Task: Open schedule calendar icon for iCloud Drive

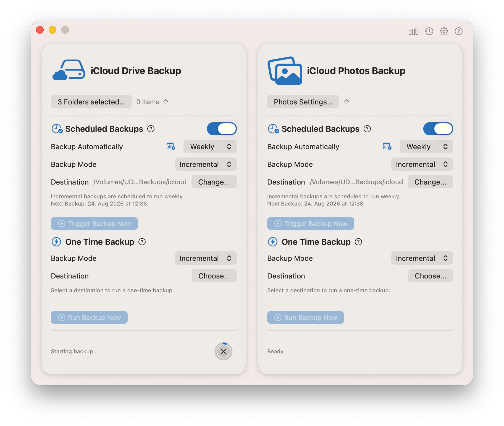Action: pos(171,146)
